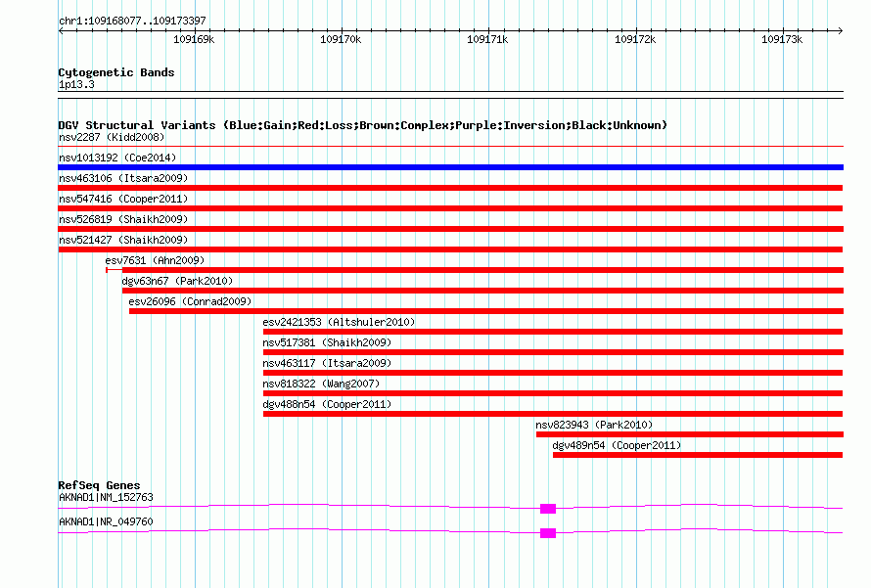Click the magenta exon of AKNAD1|NM_152763
Screen dimensions: 871x588
point(547,509)
